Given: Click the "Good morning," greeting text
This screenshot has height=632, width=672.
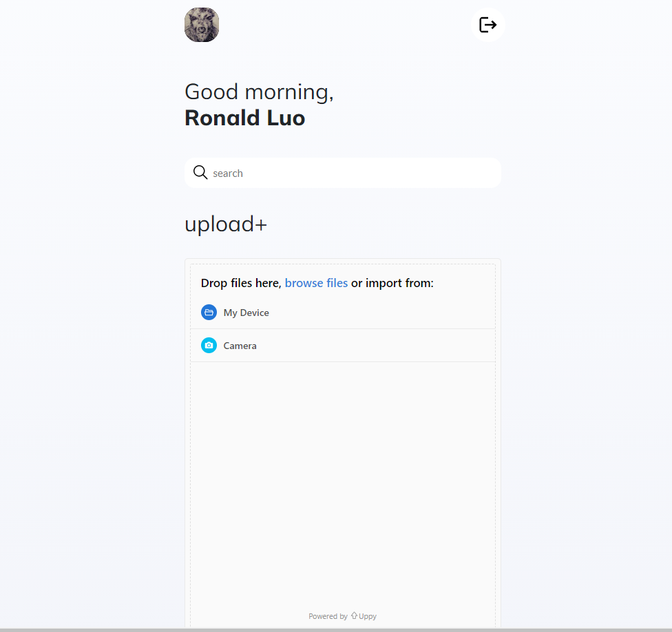Looking at the screenshot, I should point(259,92).
